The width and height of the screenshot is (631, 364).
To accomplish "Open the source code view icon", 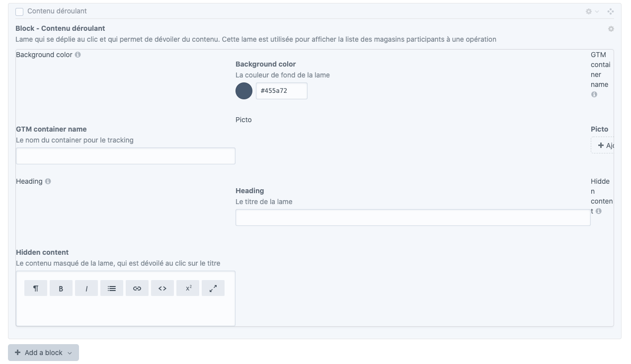I will pos(162,288).
